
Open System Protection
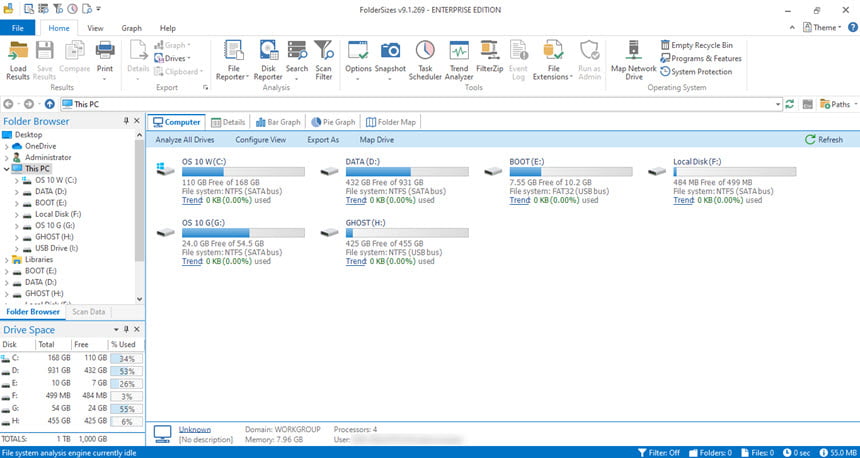click(696, 71)
